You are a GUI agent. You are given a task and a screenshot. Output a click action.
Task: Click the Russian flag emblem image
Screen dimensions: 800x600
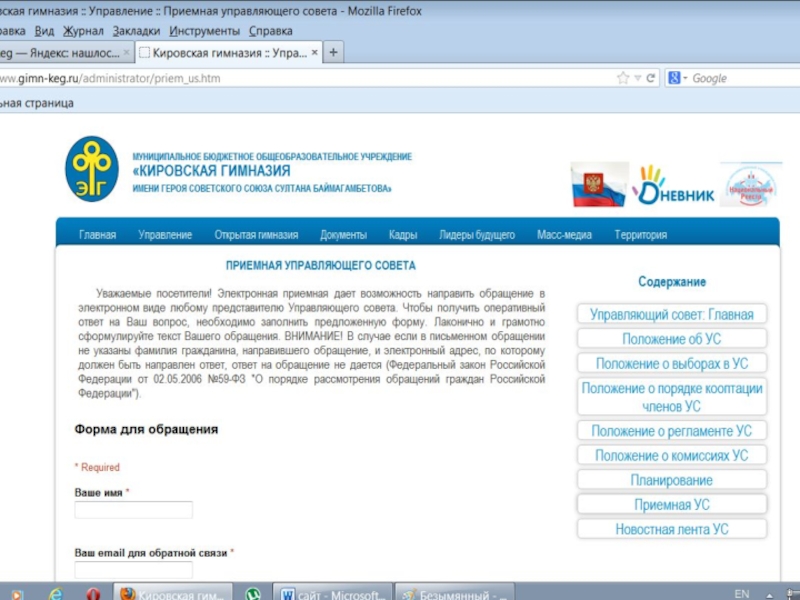coord(599,185)
